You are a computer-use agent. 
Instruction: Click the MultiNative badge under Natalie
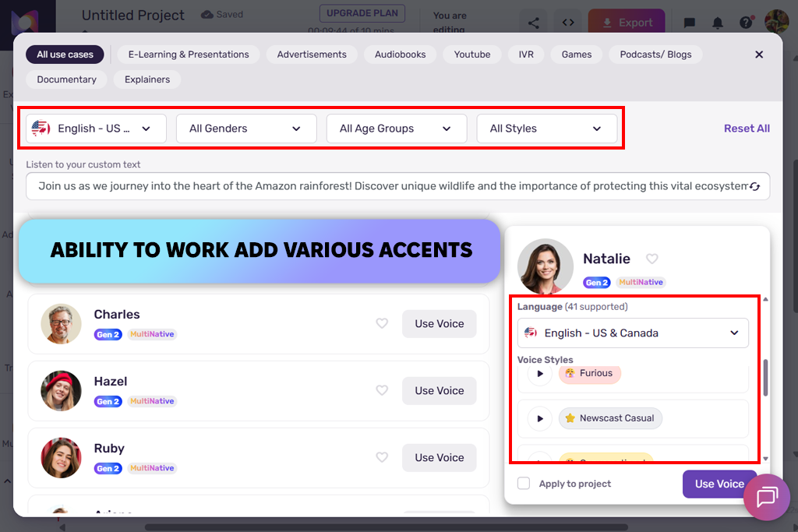coord(641,282)
